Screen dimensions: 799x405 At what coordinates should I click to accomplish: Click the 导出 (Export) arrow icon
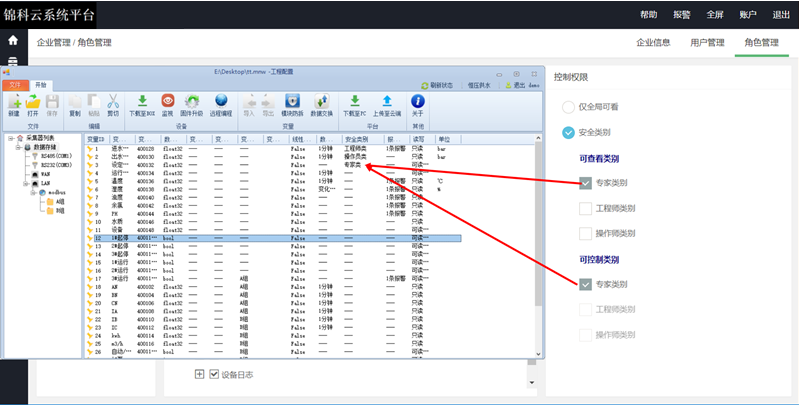tap(268, 101)
